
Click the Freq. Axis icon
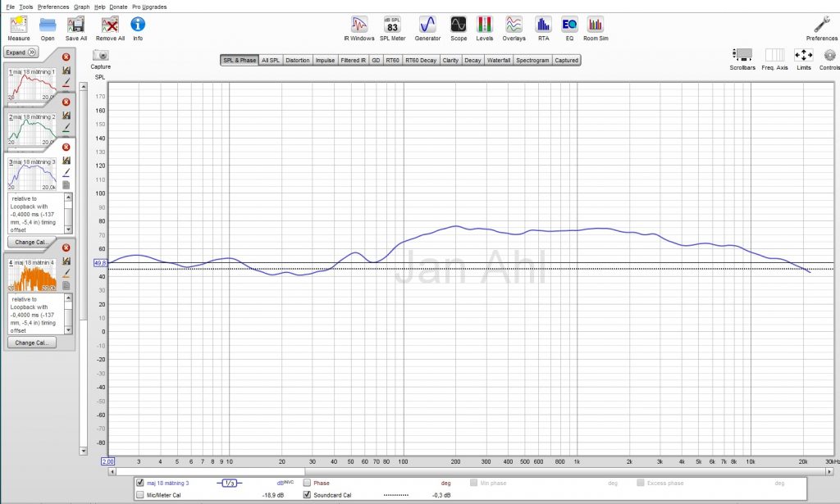pos(774,55)
